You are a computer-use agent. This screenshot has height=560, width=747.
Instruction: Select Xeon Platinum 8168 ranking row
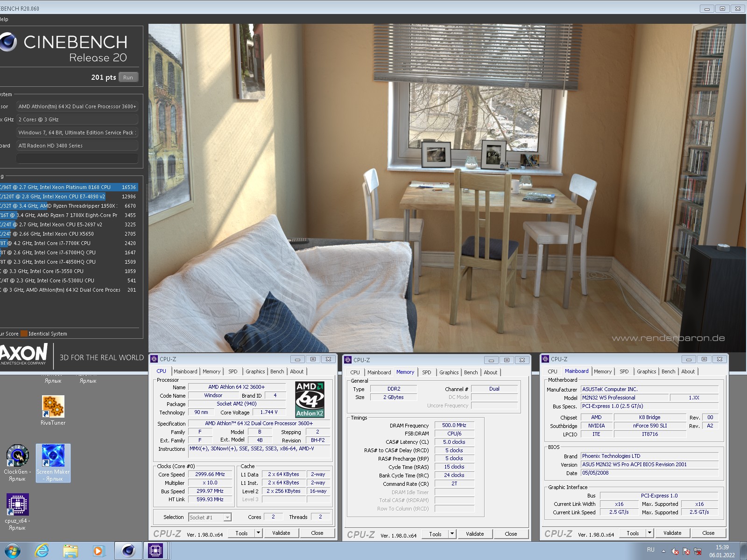tap(69, 187)
